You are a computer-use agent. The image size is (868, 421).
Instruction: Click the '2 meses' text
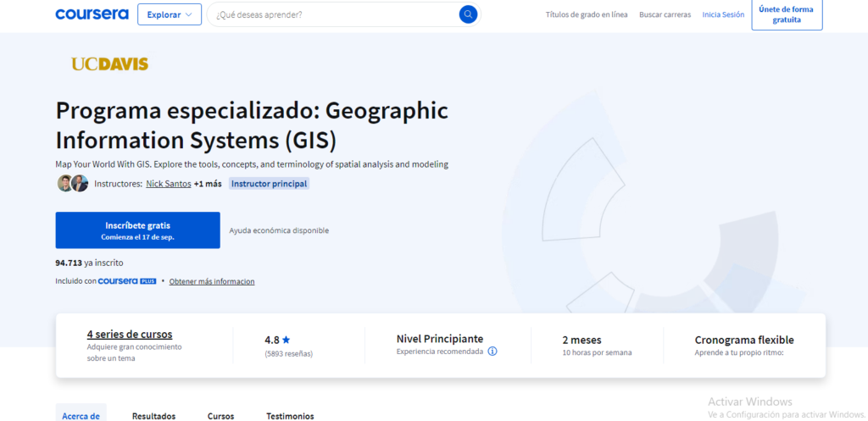click(581, 340)
